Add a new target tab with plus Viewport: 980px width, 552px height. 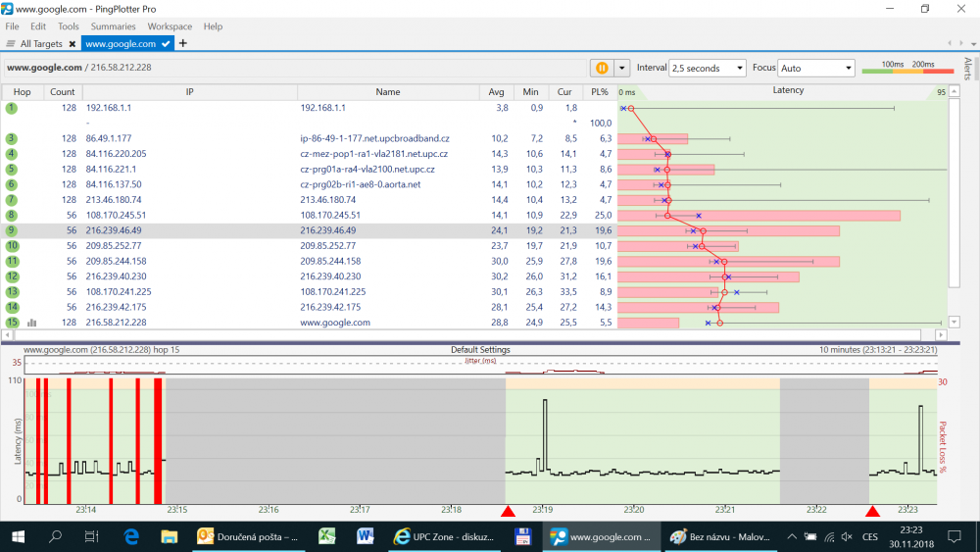pos(183,43)
